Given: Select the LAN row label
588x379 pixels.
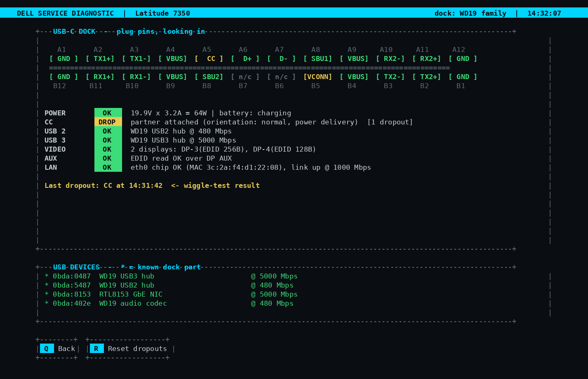Looking at the screenshot, I should pyautogui.click(x=51, y=167).
